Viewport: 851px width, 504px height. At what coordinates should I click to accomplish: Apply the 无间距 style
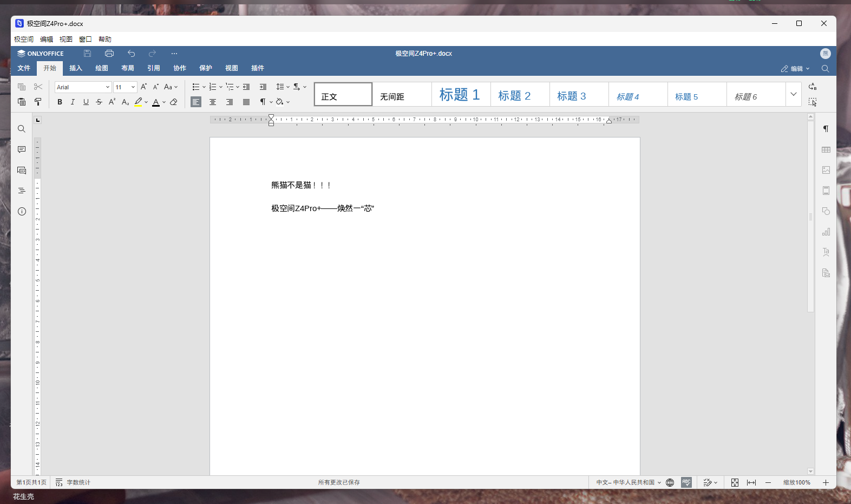point(402,94)
